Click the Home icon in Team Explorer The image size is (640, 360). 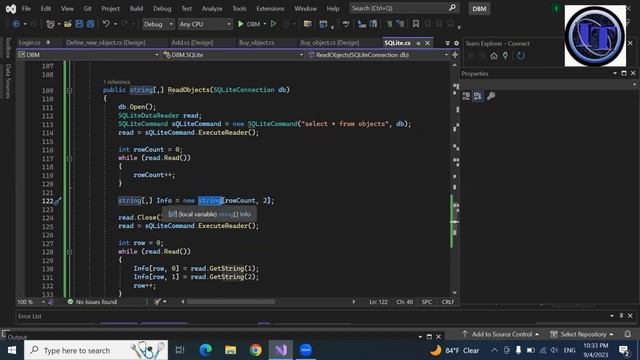[x=494, y=56]
